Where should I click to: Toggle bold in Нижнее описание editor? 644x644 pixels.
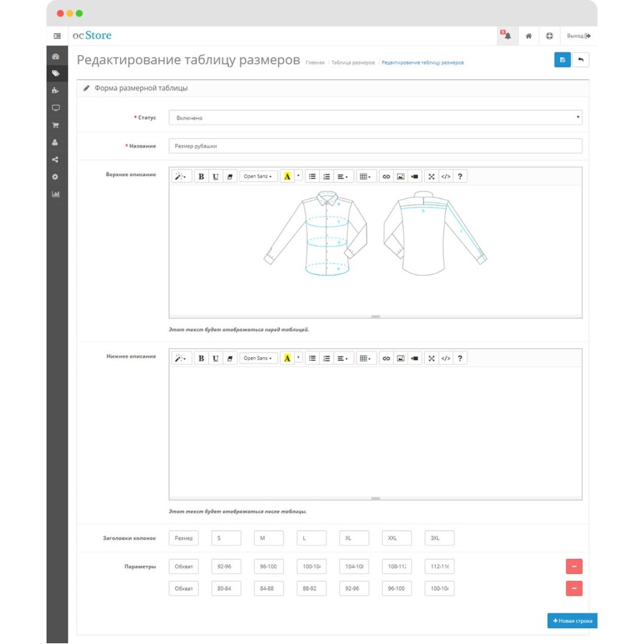click(201, 358)
